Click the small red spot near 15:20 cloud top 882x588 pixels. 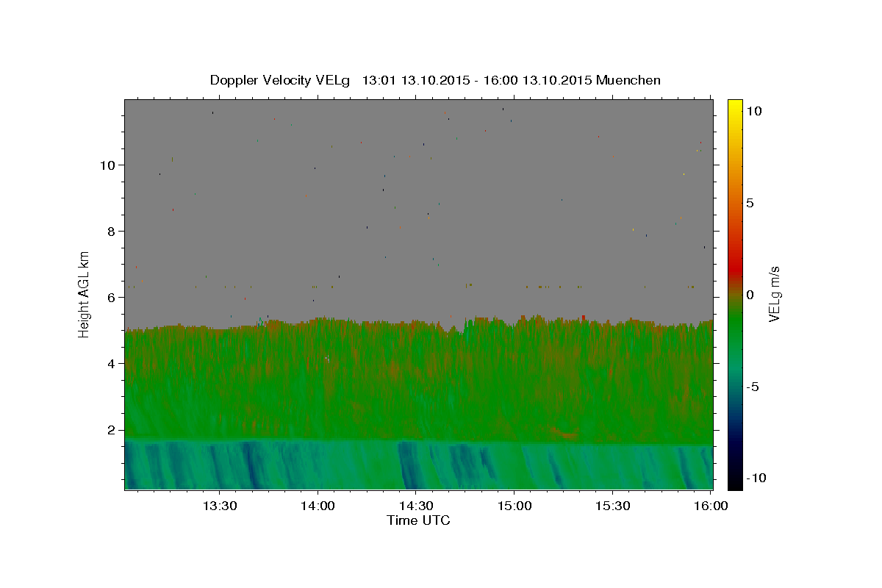coord(584,318)
